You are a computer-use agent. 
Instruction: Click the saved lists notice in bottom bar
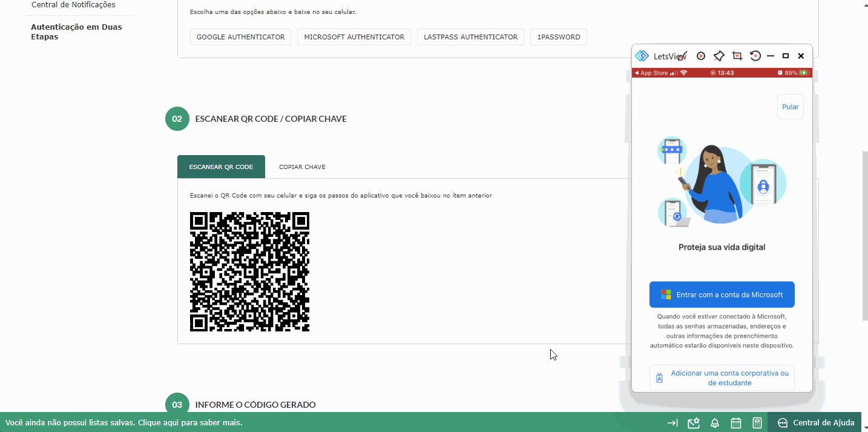[124, 423]
